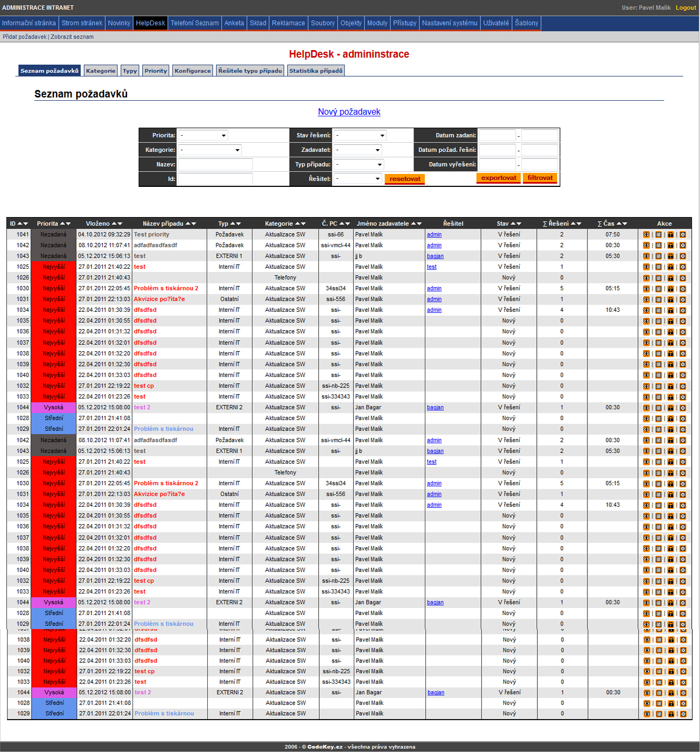Sort Jméno zadavatele ascending with up arrow
700x754 pixels.
[414, 224]
